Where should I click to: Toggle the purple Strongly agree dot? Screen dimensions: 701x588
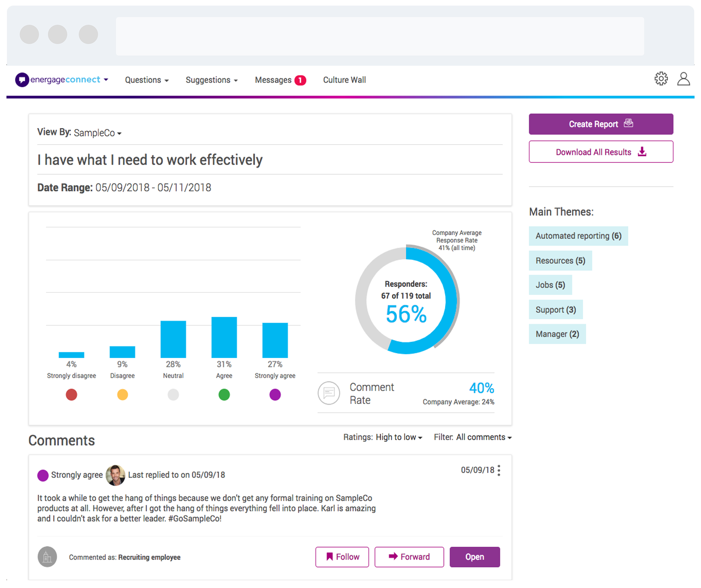(x=275, y=395)
